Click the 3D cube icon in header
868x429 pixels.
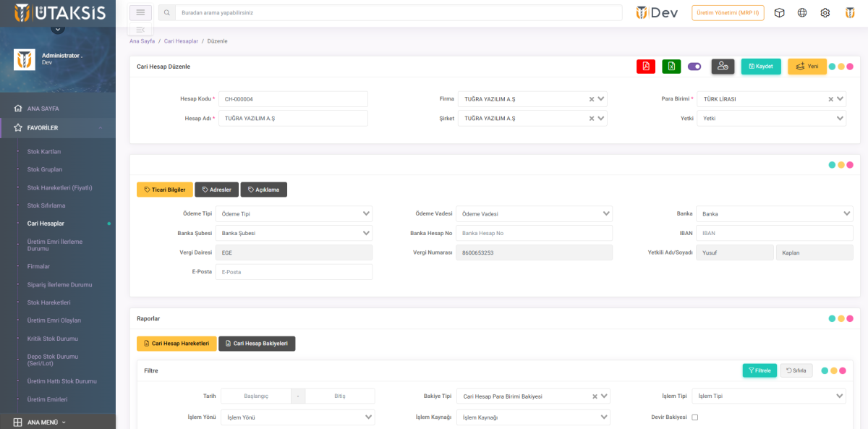pyautogui.click(x=779, y=13)
